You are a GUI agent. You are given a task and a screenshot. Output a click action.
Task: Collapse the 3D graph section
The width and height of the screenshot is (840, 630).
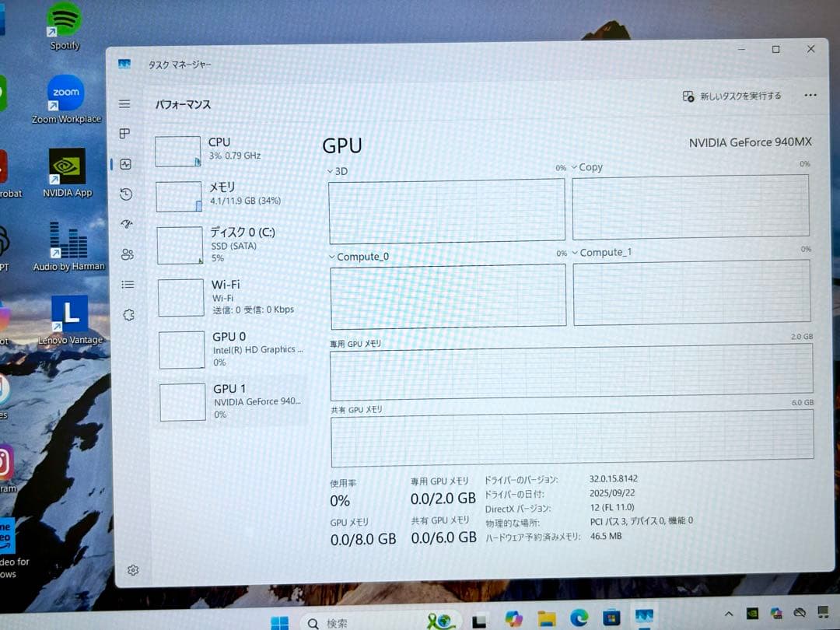[x=331, y=171]
